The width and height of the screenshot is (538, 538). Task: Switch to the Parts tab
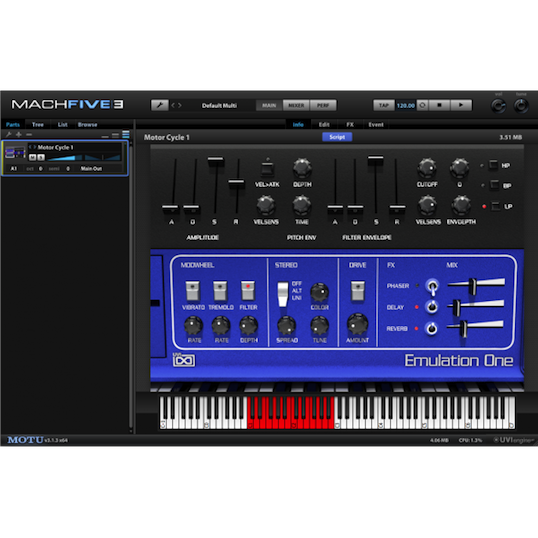point(13,125)
